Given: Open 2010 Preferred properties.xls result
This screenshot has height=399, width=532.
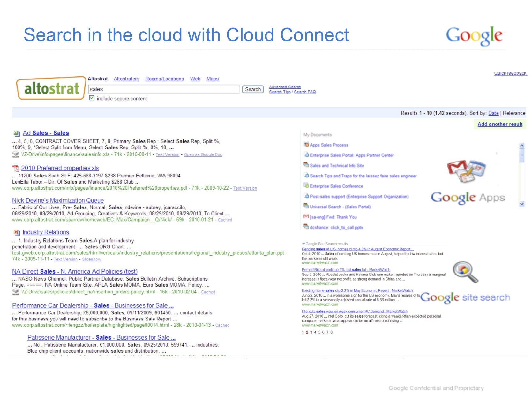Looking at the screenshot, I should point(60,168).
